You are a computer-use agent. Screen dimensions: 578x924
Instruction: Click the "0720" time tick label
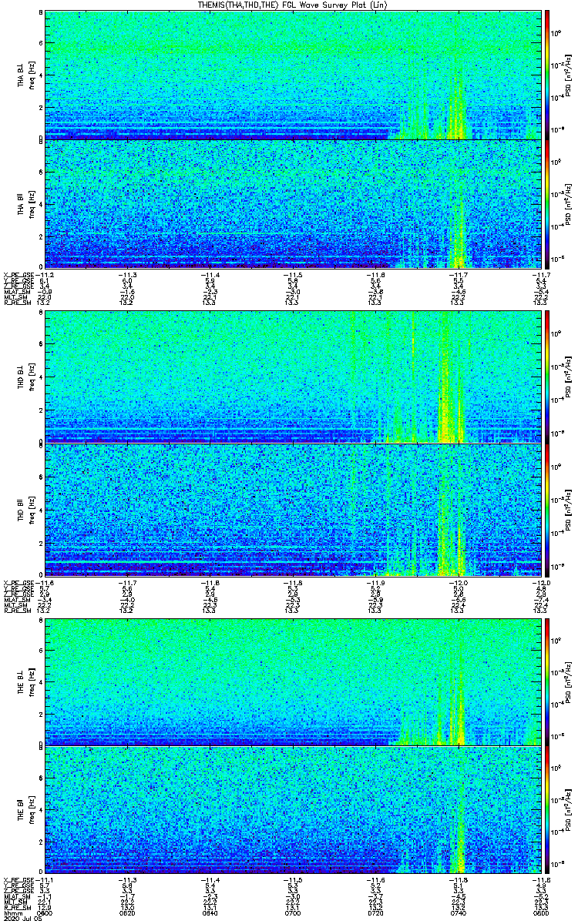pos(376,913)
